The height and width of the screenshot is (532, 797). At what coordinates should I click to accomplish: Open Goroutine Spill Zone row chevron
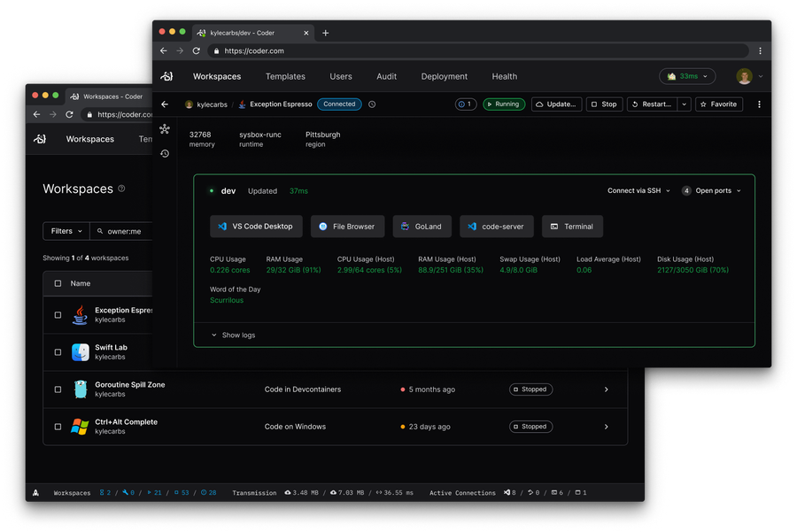[607, 389]
